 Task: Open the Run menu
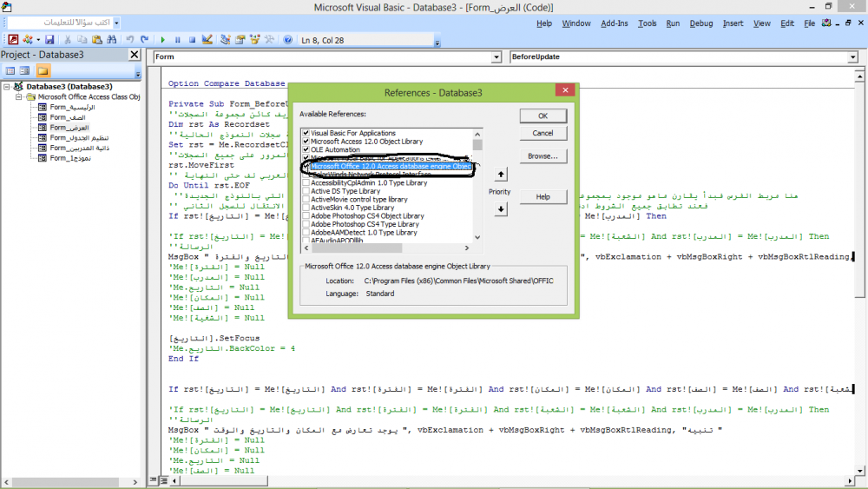(673, 23)
